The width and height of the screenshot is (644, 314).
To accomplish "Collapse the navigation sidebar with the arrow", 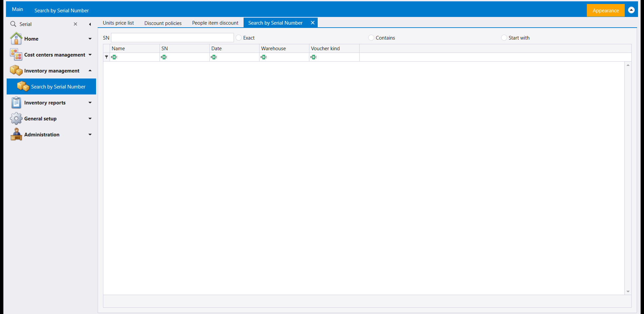I will pos(90,24).
